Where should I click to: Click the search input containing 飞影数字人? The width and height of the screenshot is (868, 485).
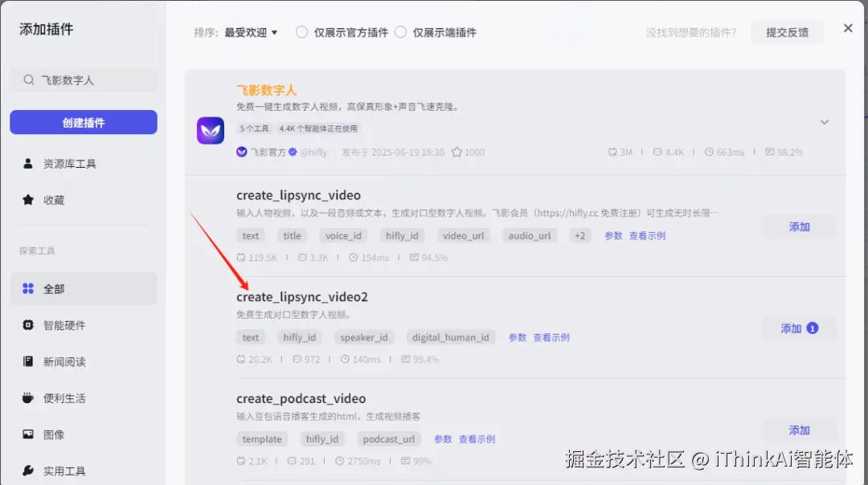(72, 79)
